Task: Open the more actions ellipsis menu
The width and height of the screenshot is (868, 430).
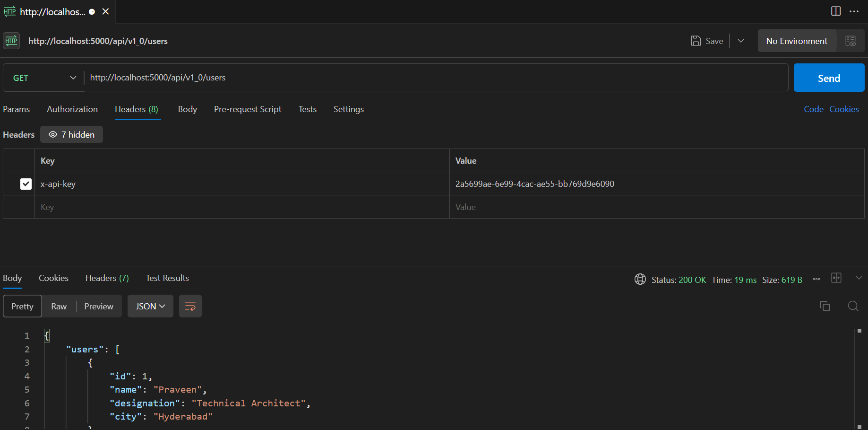Action: tap(854, 11)
